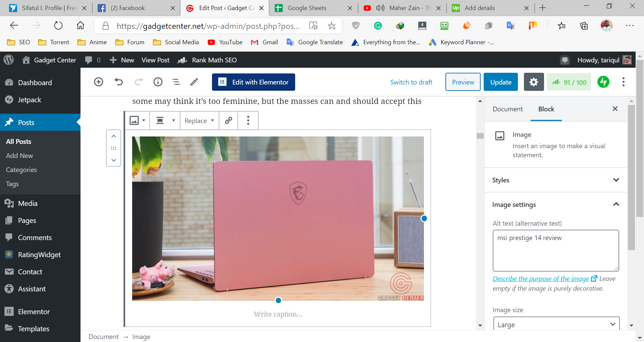Open Jetpack lightning bolt panel
This screenshot has width=644, height=342.
pyautogui.click(x=603, y=82)
